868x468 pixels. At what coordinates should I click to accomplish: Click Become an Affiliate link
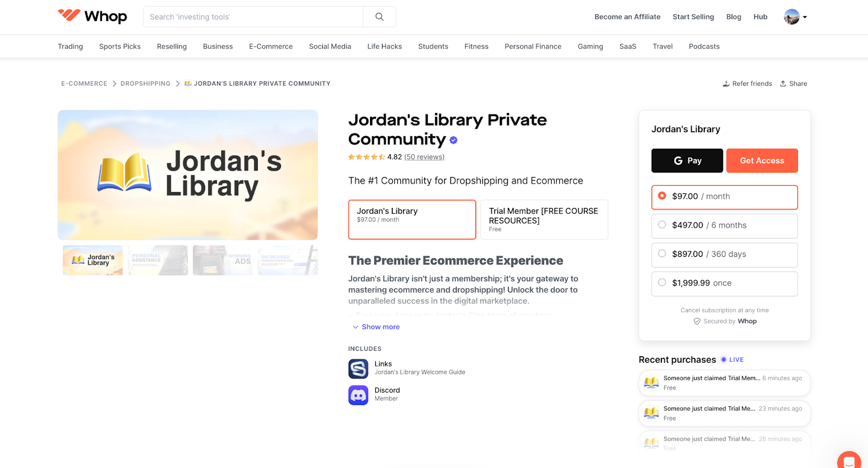[x=628, y=17]
